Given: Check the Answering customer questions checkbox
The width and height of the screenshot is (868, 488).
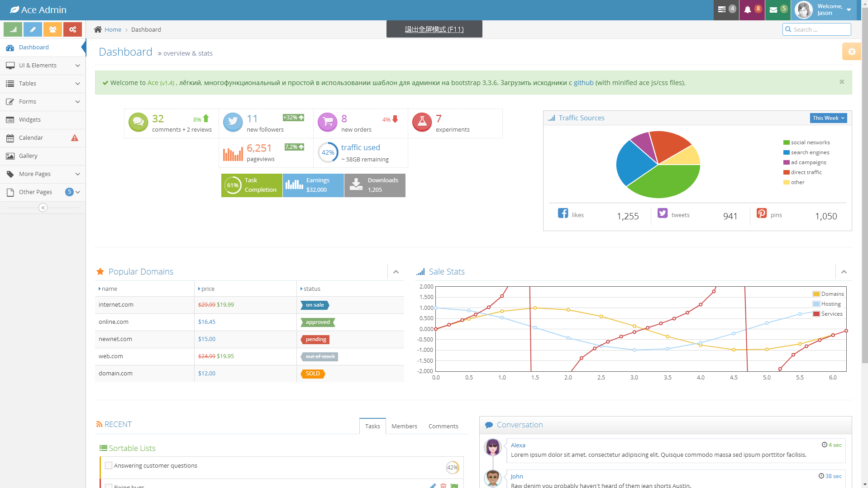Looking at the screenshot, I should point(109,465).
